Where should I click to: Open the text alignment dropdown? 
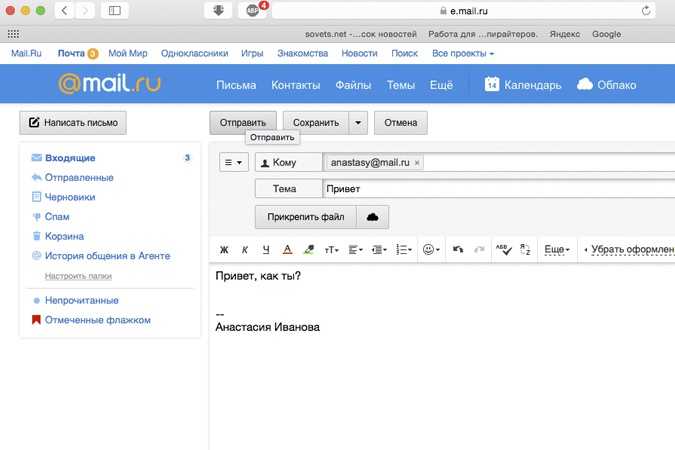355,250
